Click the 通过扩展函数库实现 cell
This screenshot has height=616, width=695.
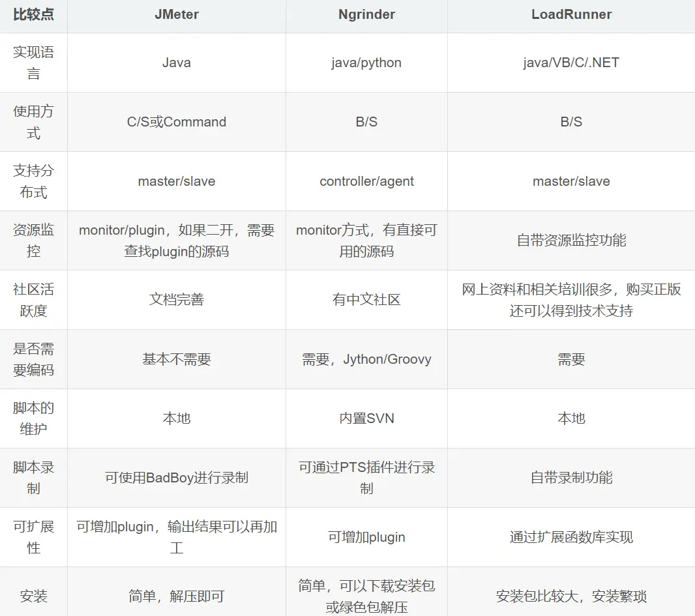click(x=571, y=538)
